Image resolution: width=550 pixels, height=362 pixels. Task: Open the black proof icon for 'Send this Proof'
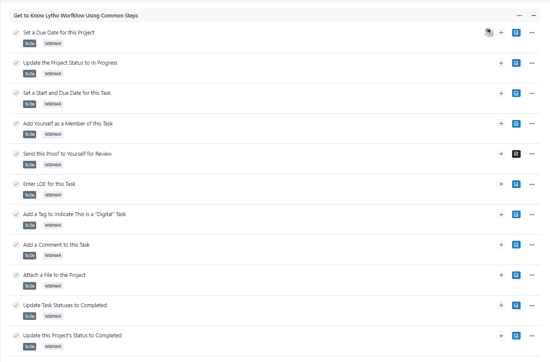(516, 154)
